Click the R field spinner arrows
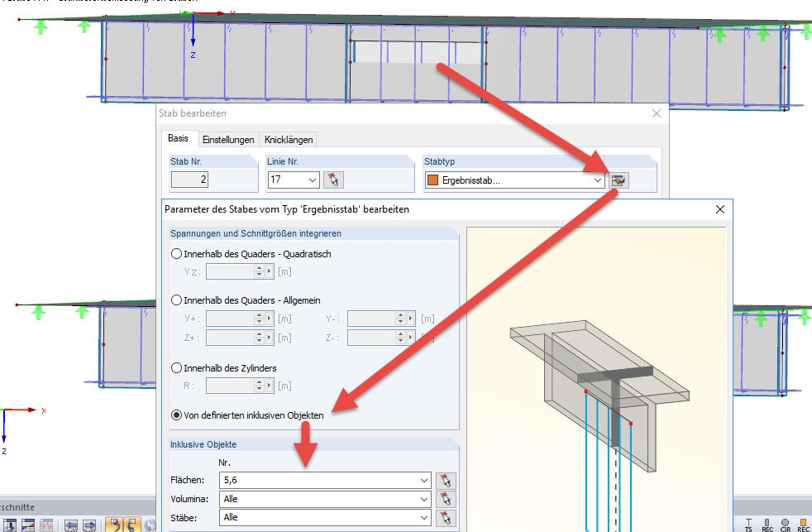 (x=260, y=386)
